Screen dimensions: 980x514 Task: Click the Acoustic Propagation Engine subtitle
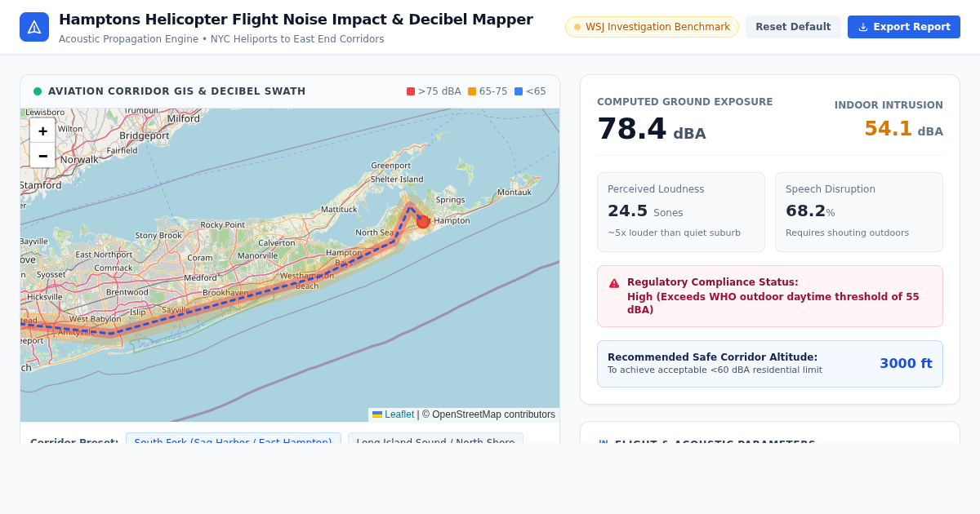tap(221, 39)
